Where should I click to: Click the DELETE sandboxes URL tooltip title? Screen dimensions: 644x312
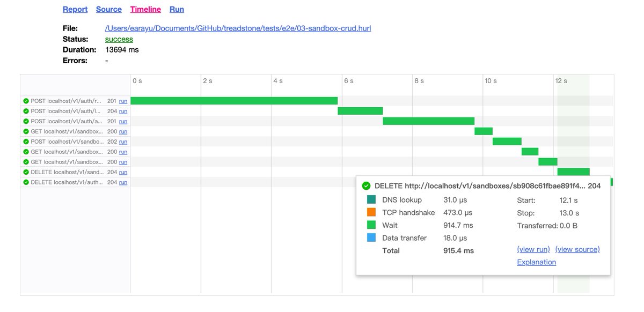[x=479, y=186]
